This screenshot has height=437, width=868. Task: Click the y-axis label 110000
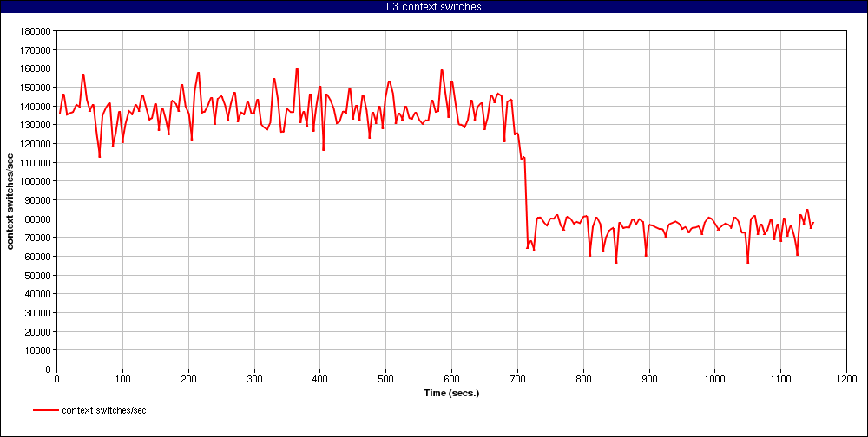(x=35, y=163)
